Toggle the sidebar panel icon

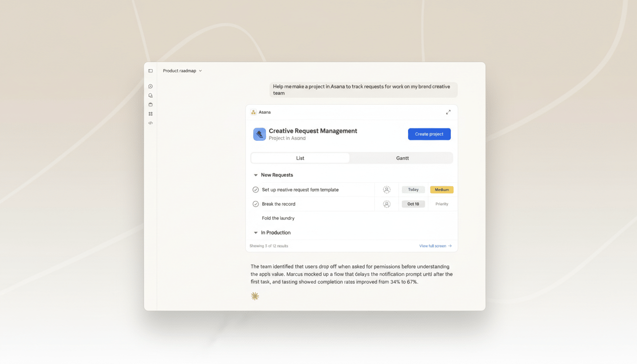pos(150,70)
